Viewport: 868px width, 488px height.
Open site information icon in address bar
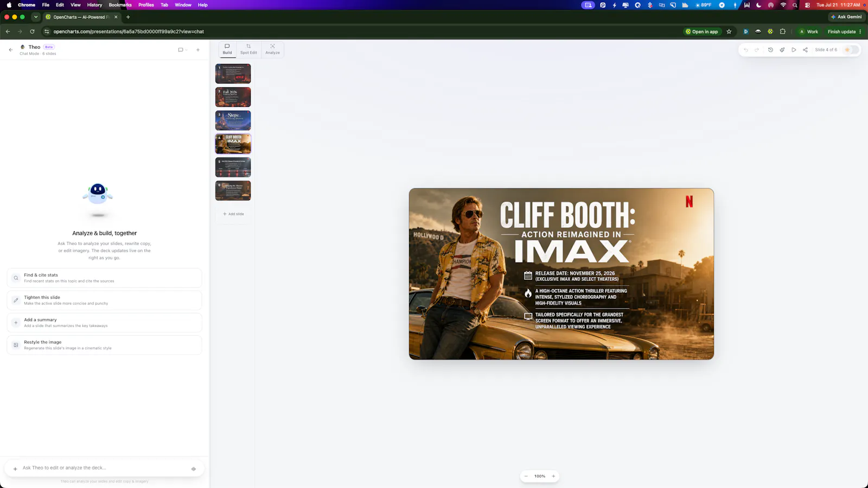point(47,31)
